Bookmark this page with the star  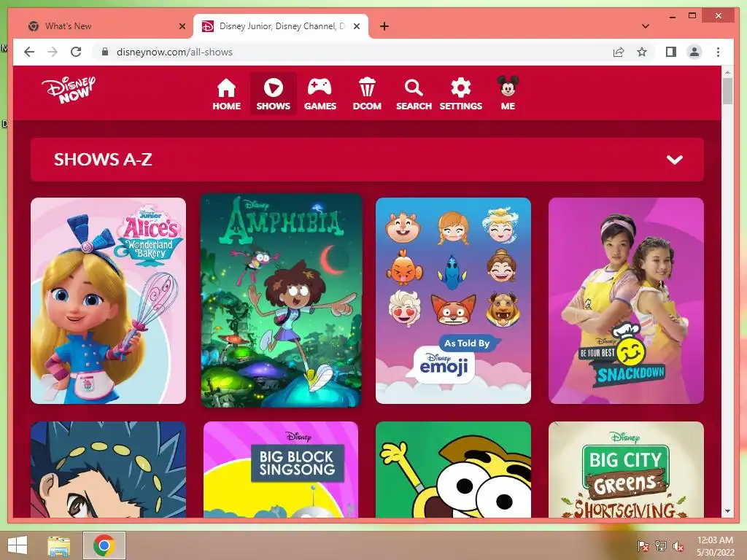(x=642, y=52)
